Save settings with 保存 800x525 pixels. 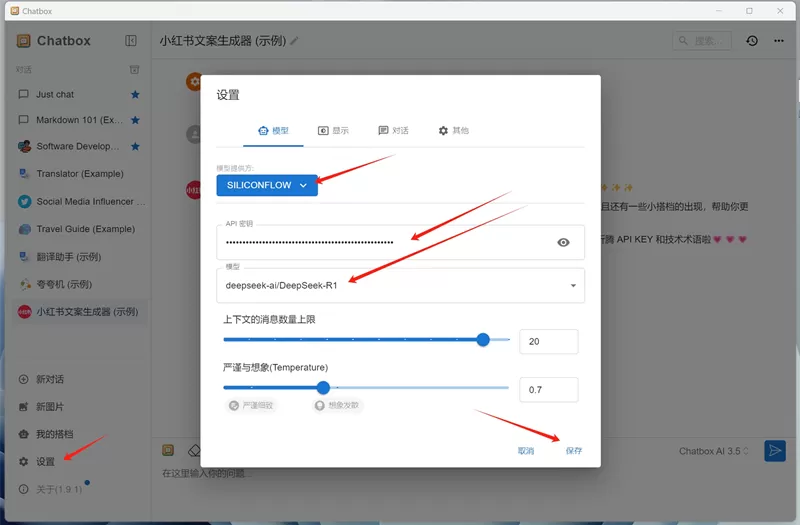pyautogui.click(x=573, y=451)
